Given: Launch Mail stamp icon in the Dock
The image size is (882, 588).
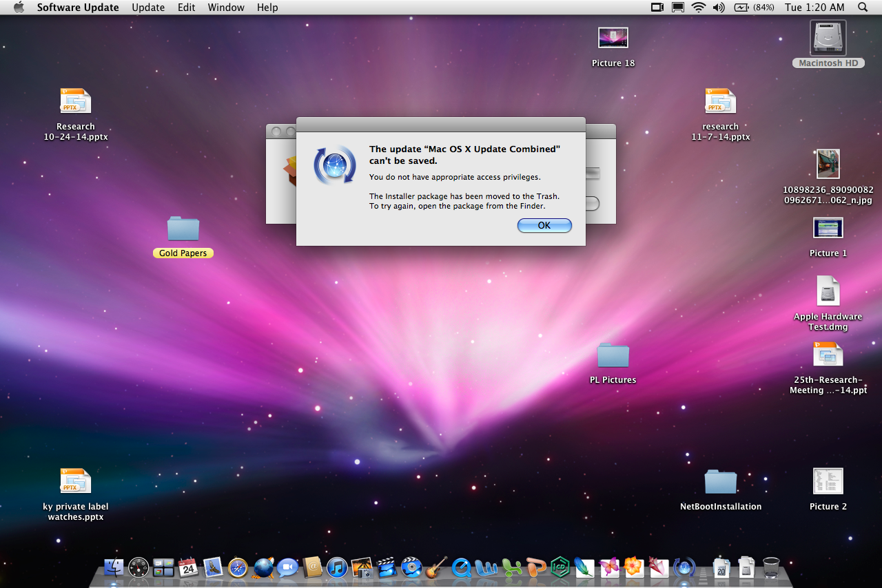Looking at the screenshot, I should point(213,567).
